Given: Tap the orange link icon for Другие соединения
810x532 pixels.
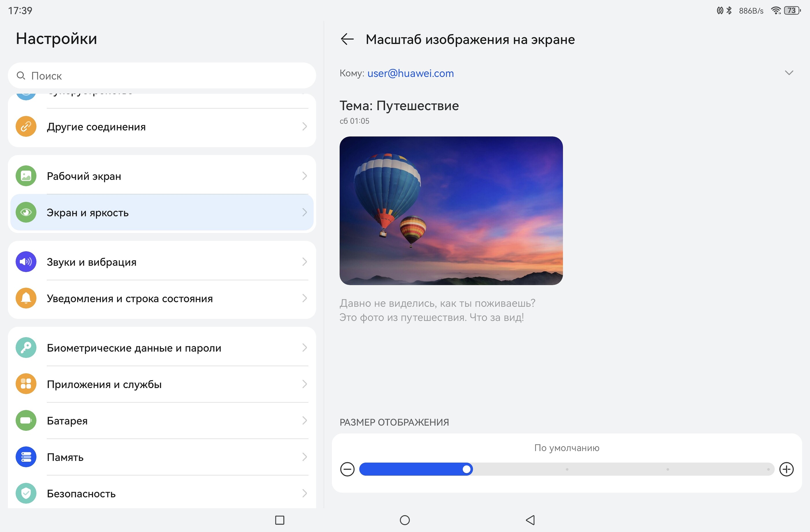Looking at the screenshot, I should click(26, 127).
